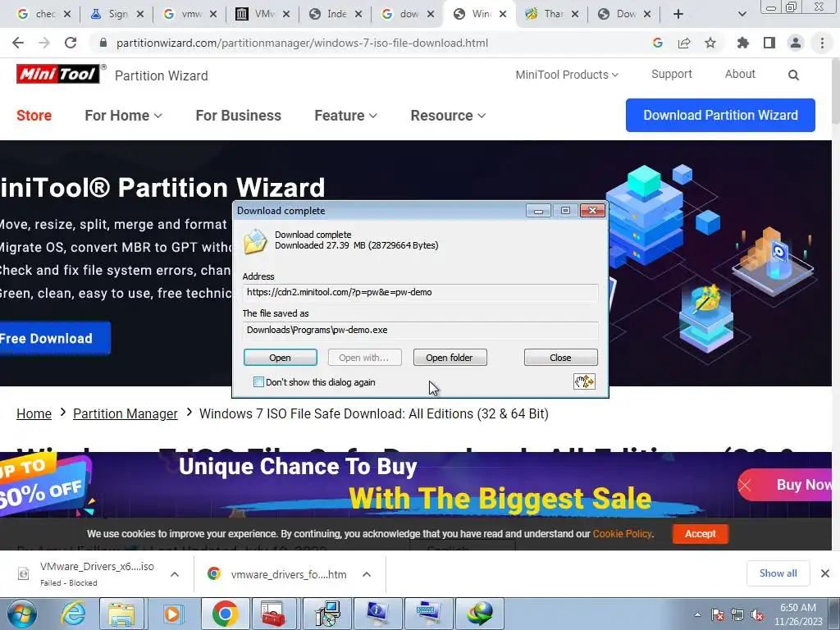Screen dimensions: 840x630
Task: Expand options for VMware_Drivers iso download
Action: click(x=175, y=574)
